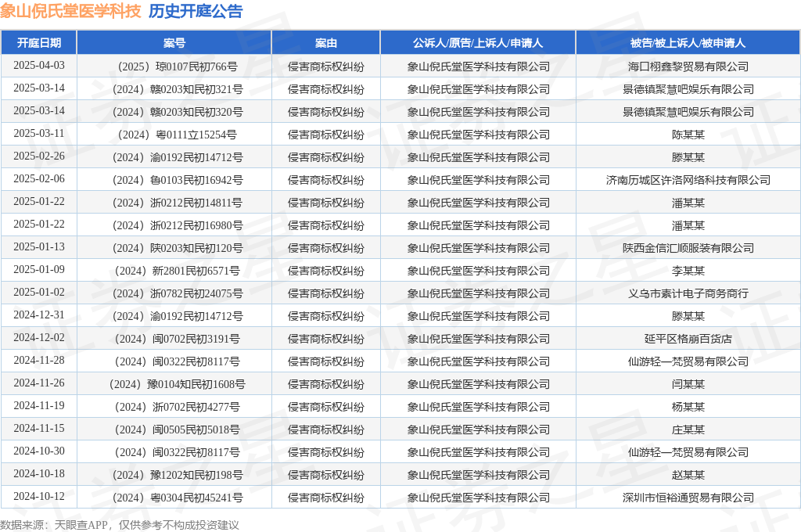Click plaintiff cell in the 2024-10-12 row
Screen dimensions: 801x532
point(478,498)
